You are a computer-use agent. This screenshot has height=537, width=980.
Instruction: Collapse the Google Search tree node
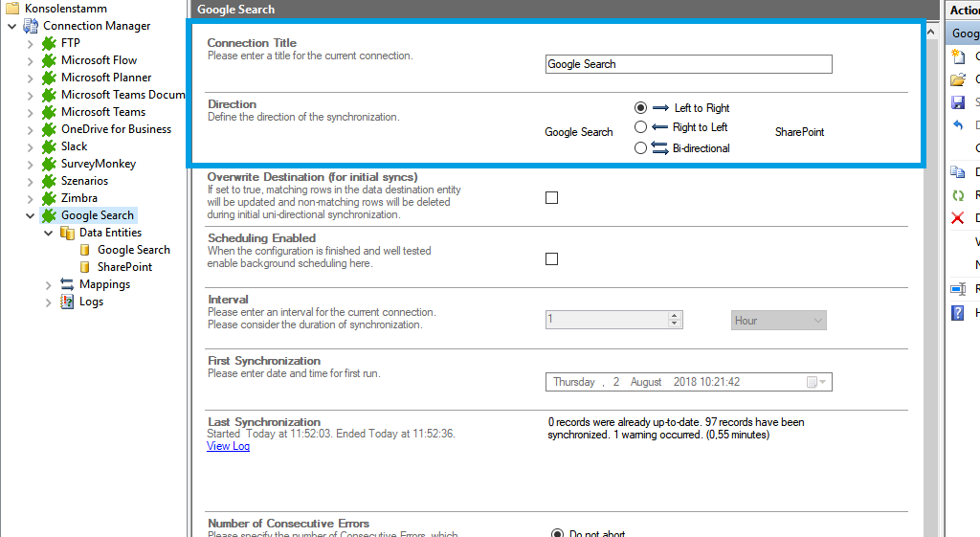(x=31, y=215)
